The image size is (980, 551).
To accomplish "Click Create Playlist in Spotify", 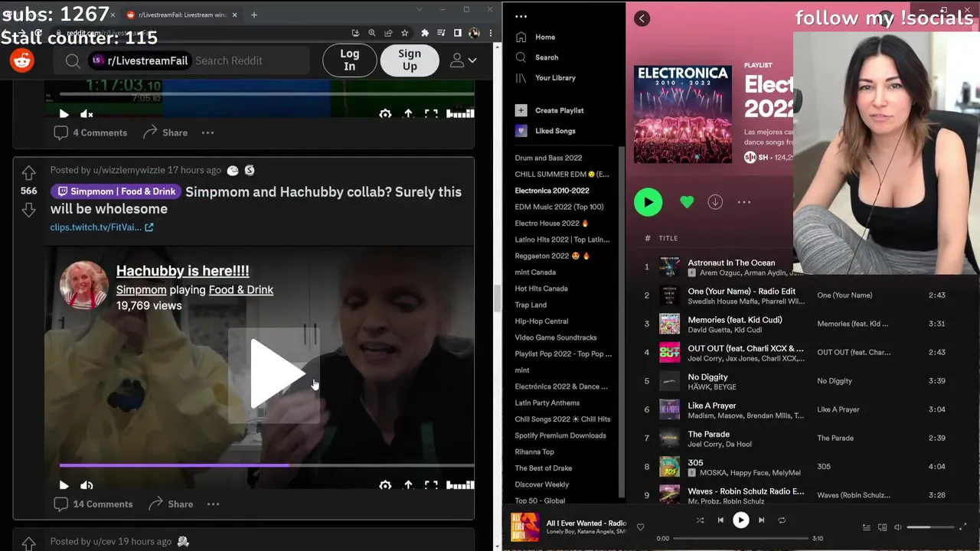I will (x=550, y=110).
